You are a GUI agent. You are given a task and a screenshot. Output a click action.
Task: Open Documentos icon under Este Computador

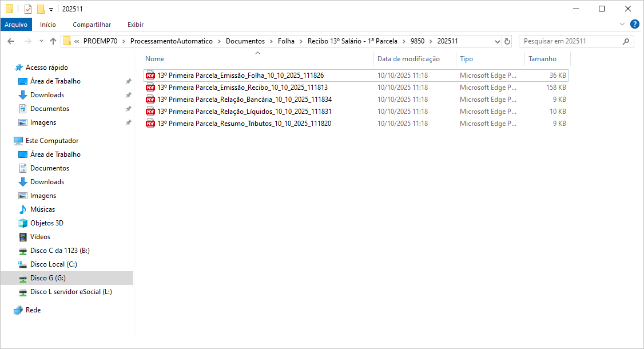[23, 168]
